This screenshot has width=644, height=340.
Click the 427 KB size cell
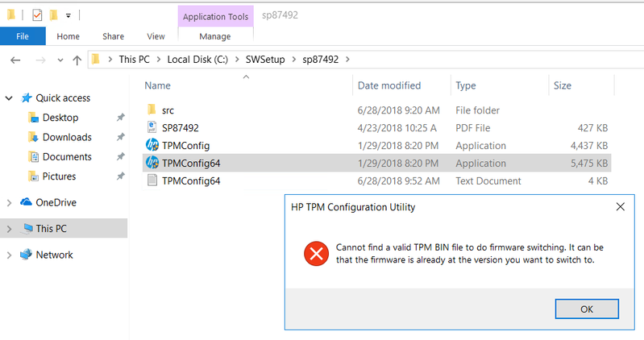(x=592, y=128)
